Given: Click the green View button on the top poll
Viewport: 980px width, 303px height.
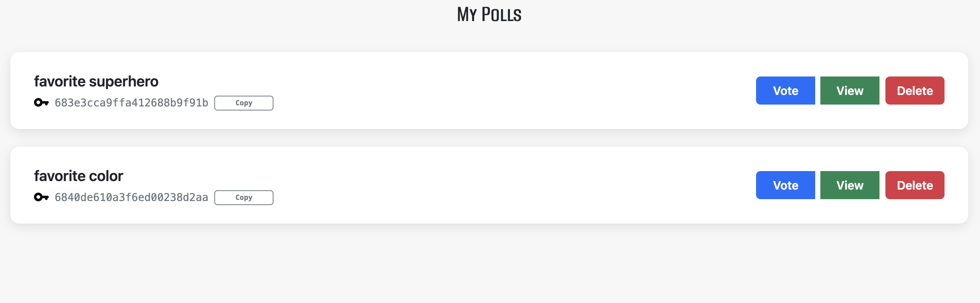Looking at the screenshot, I should [850, 91].
